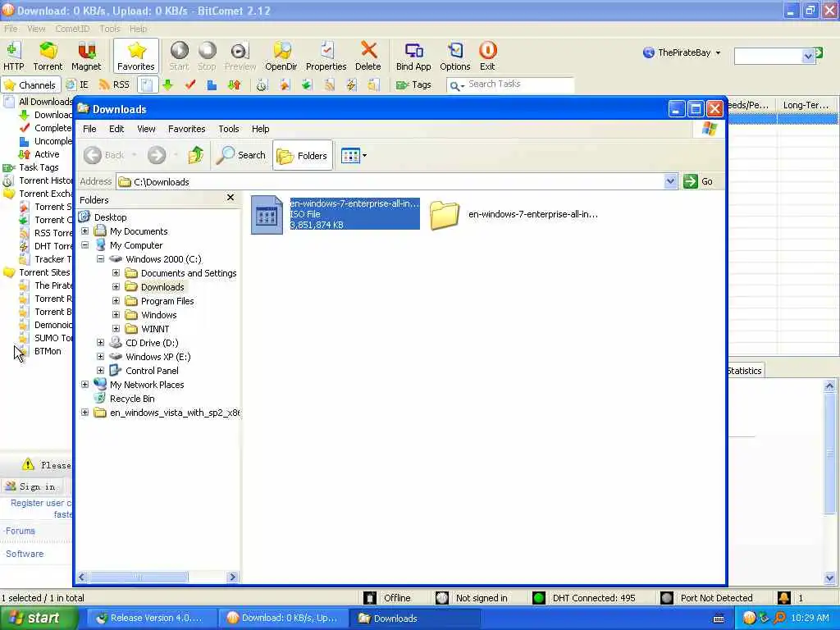Viewport: 840px width, 630px height.
Task: Click the red checkmark completed filter icon
Action: click(190, 84)
